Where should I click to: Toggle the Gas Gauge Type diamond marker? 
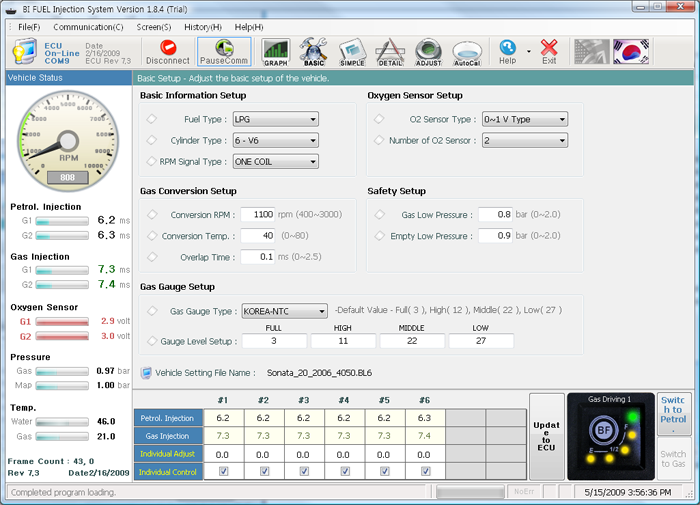tap(152, 311)
